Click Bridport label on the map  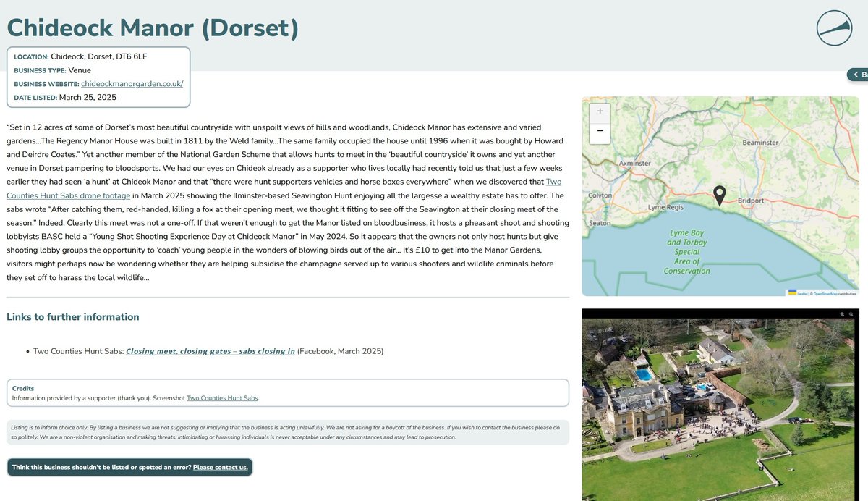pos(751,200)
